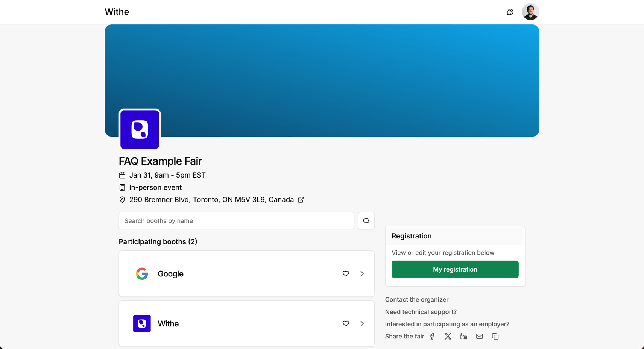Open Need technical support link
This screenshot has height=349, width=644.
[x=421, y=312]
